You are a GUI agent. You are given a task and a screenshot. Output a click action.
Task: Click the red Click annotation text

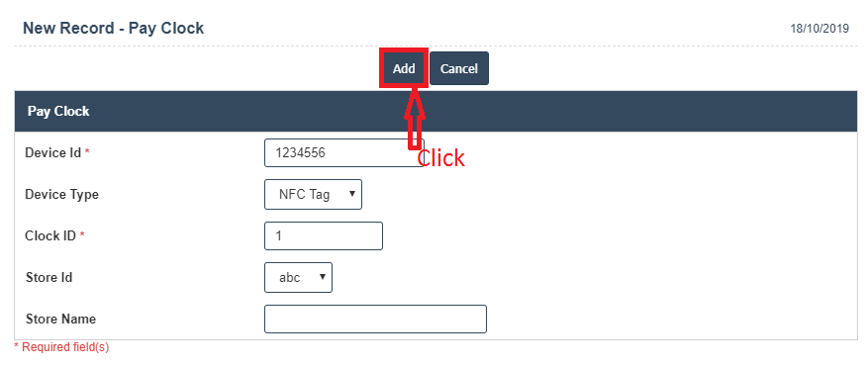coord(440,158)
